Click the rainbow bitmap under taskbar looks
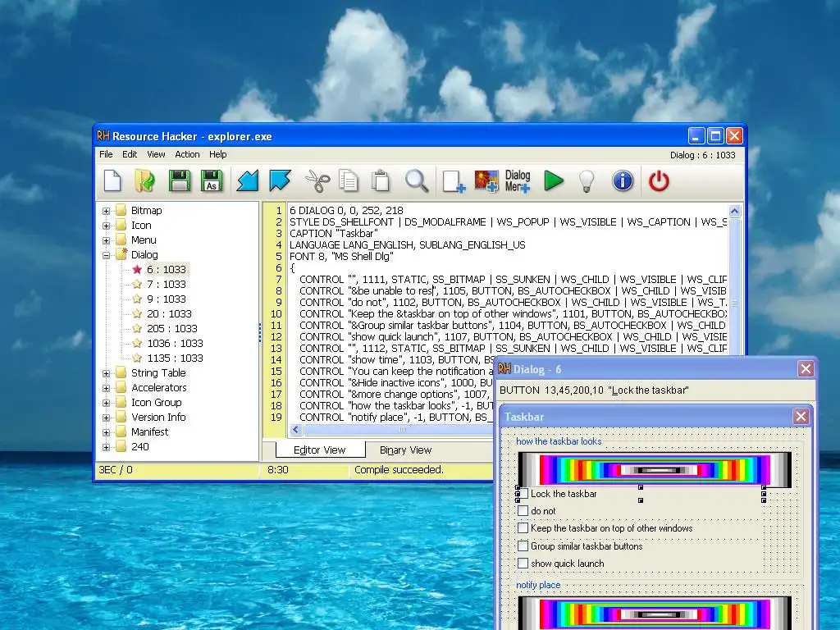 pyautogui.click(x=655, y=470)
